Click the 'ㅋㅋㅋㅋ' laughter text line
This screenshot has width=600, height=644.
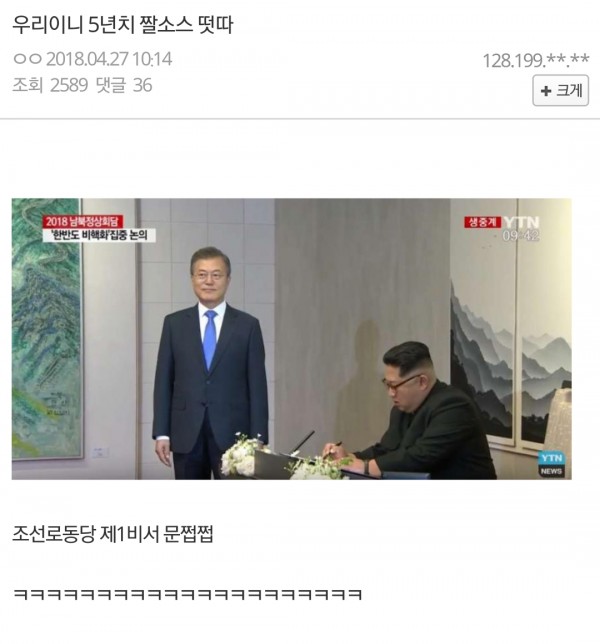[187, 594]
